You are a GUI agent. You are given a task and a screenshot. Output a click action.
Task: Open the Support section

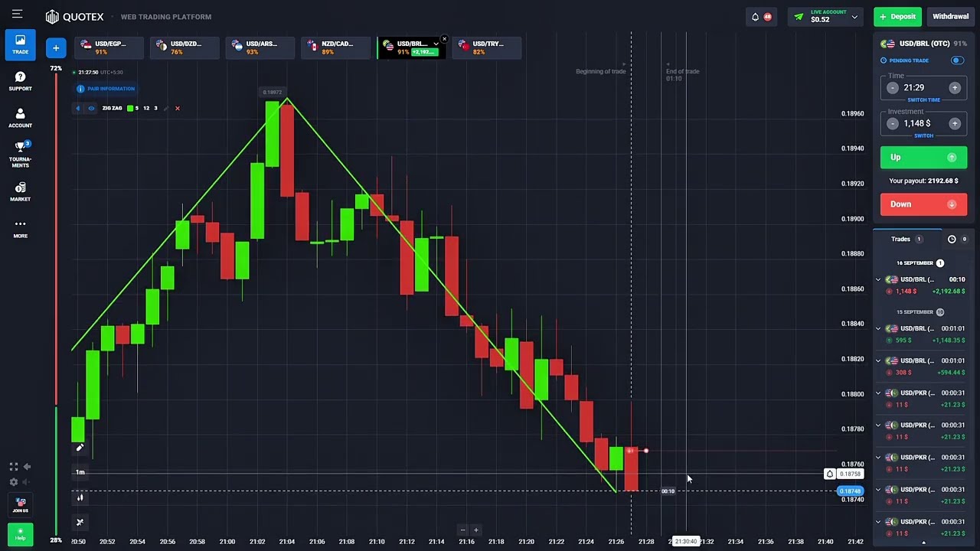pos(20,81)
